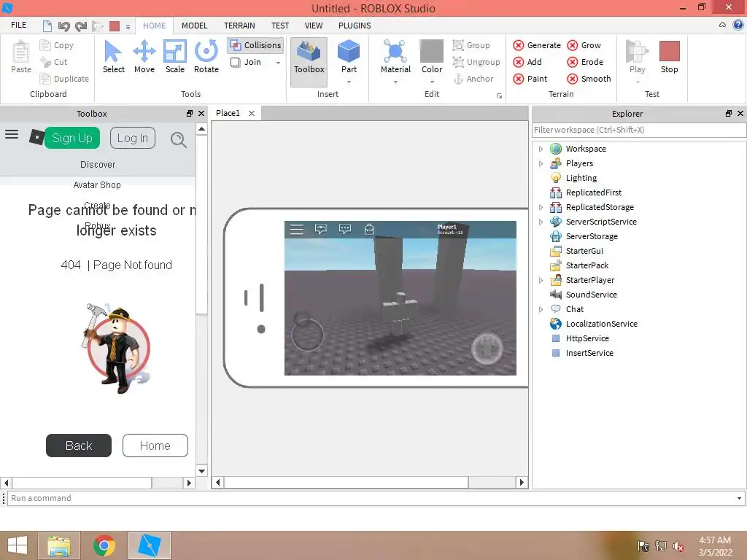
Task: Open the command bar history dropdown
Action: pos(739,498)
